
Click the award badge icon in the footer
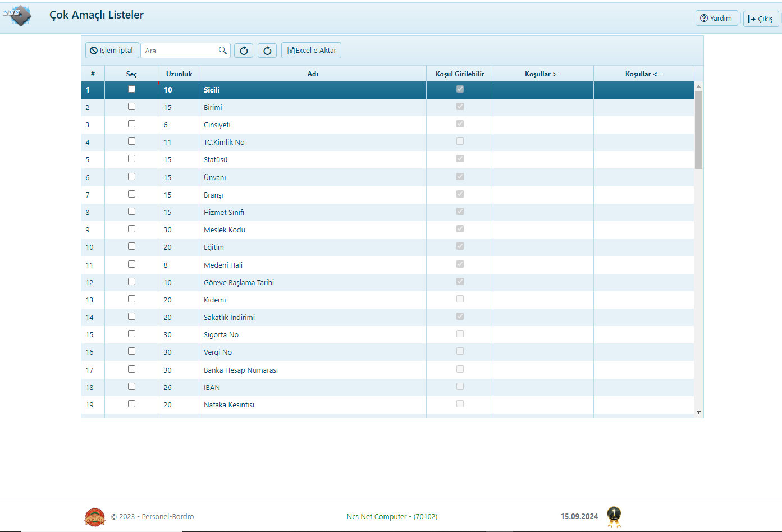[x=614, y=516]
